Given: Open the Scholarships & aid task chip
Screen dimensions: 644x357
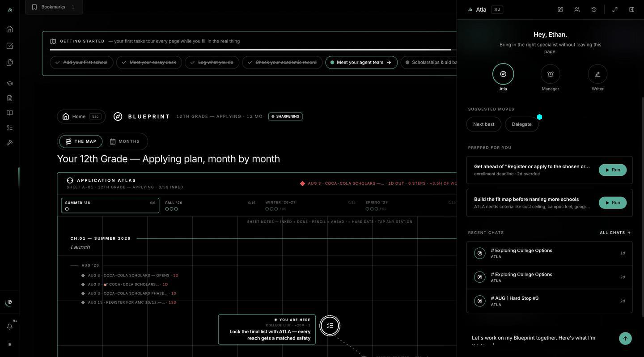Looking at the screenshot, I should [429, 63].
